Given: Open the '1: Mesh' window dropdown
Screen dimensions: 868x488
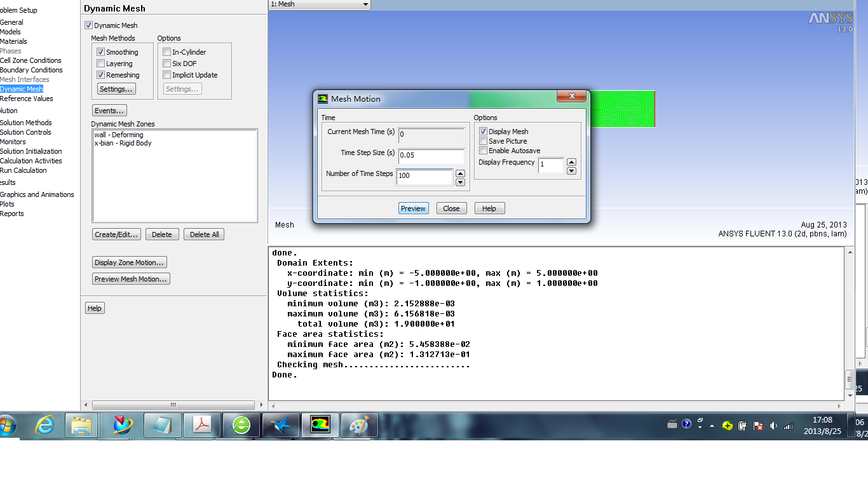Looking at the screenshot, I should (365, 4).
